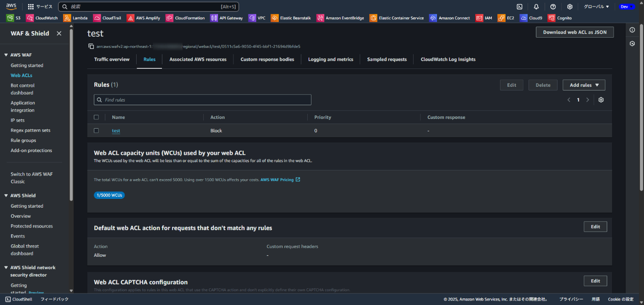Select all rules header checkbox

pyautogui.click(x=96, y=117)
